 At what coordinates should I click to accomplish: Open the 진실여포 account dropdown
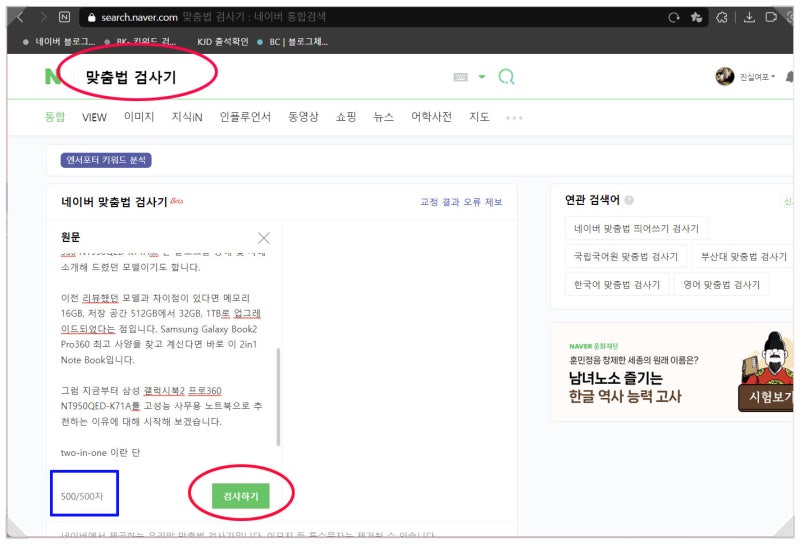point(757,77)
